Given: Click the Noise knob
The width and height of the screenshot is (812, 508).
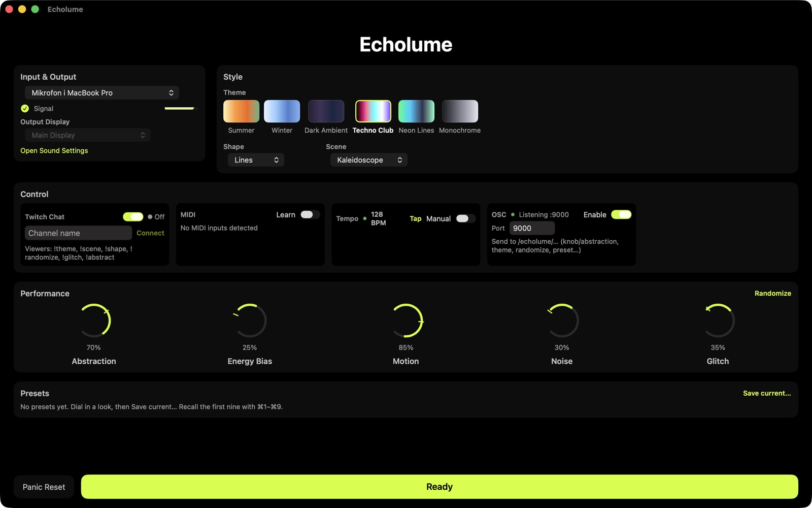Looking at the screenshot, I should [x=562, y=321].
